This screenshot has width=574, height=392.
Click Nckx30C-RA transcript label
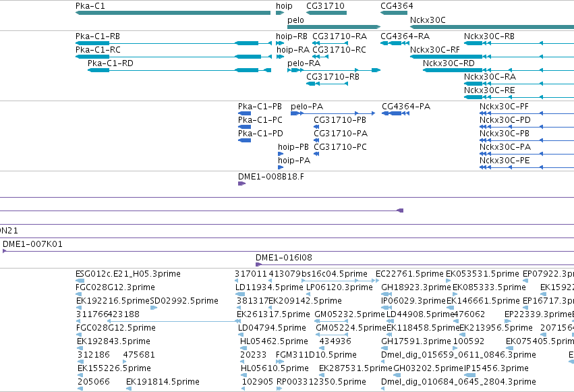click(490, 77)
